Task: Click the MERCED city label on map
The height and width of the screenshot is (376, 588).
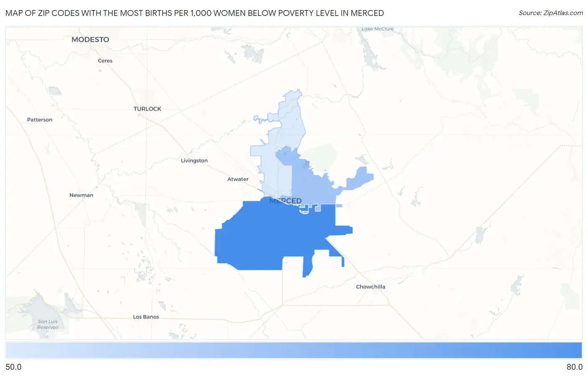Action: tap(286, 201)
